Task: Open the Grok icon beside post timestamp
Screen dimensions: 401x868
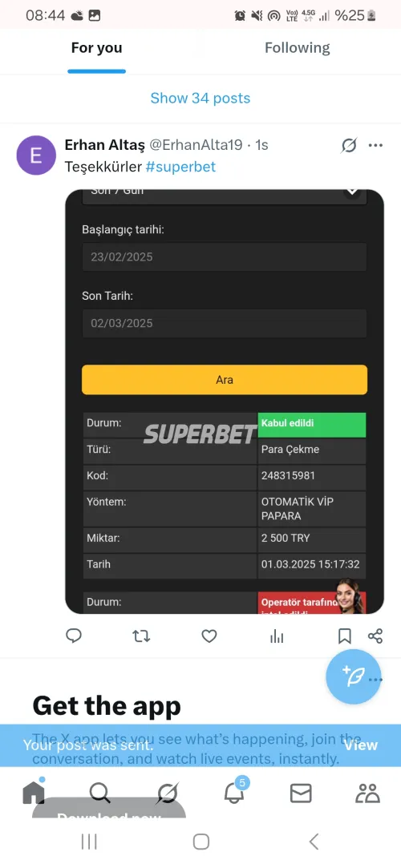Action: coord(348,146)
